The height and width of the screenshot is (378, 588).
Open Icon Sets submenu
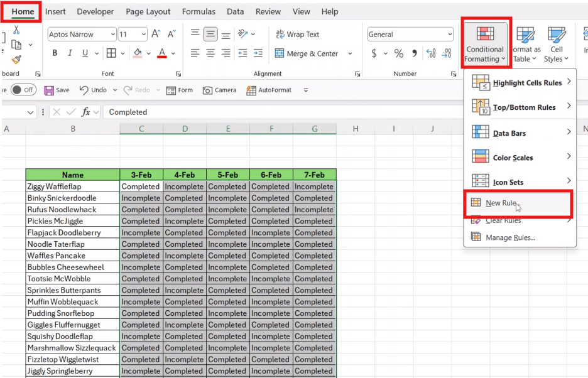[x=520, y=182]
